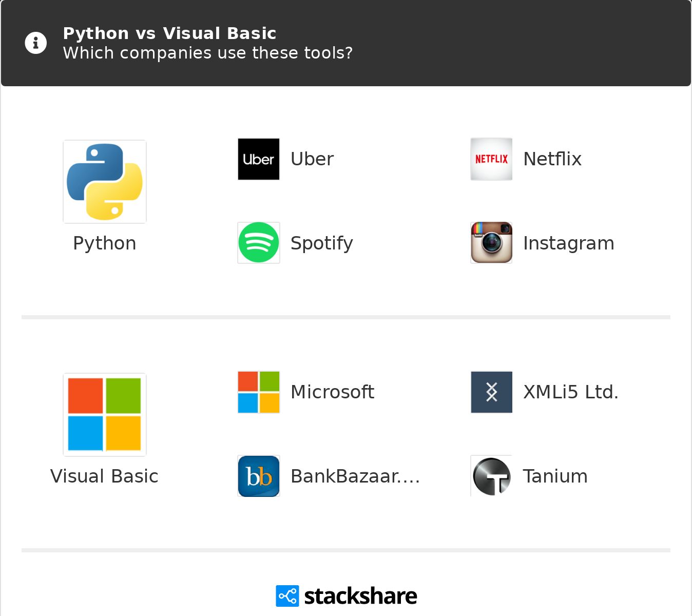Open the stackshare share icon at bottom
This screenshot has height=616, width=692.
287,595
